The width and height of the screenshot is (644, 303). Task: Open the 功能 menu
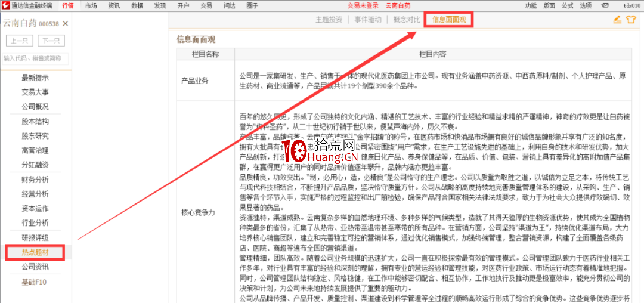531,6
